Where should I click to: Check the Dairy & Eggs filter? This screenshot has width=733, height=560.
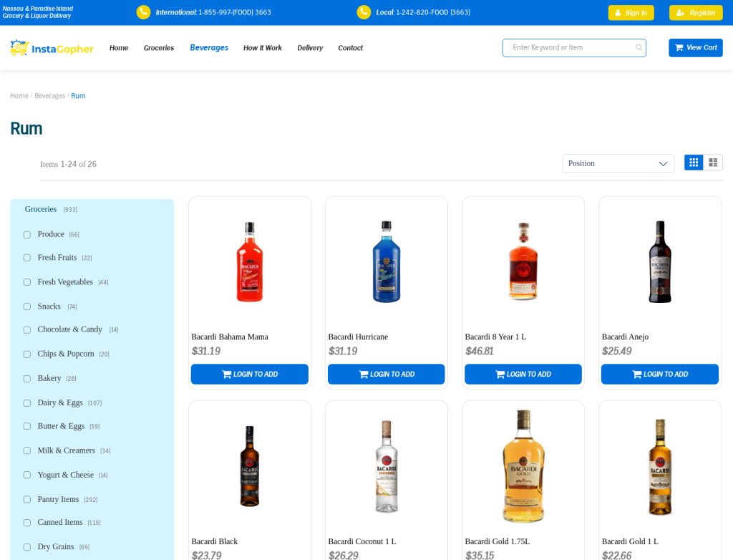click(x=27, y=402)
